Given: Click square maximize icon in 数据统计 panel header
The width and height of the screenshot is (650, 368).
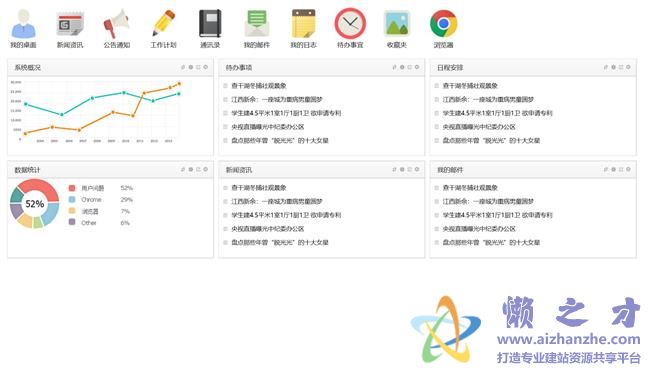Looking at the screenshot, I should 198,169.
